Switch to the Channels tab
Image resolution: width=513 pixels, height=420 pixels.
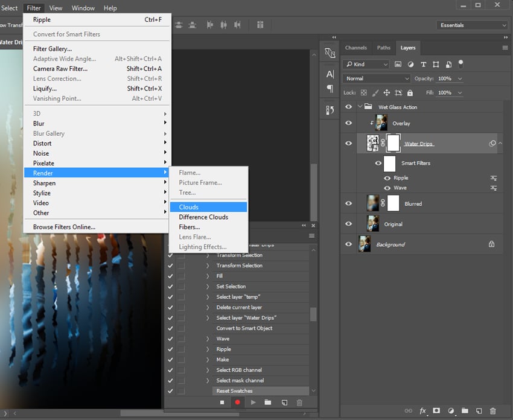pyautogui.click(x=355, y=48)
